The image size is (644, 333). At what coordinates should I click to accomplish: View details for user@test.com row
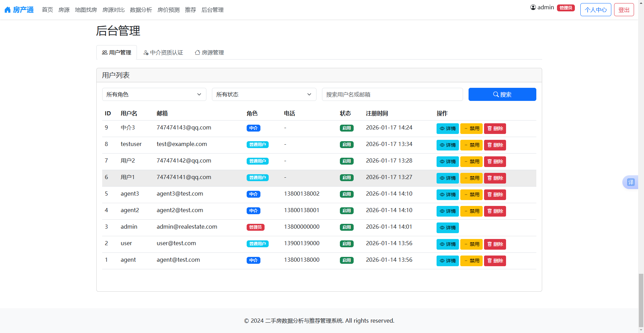(448, 244)
